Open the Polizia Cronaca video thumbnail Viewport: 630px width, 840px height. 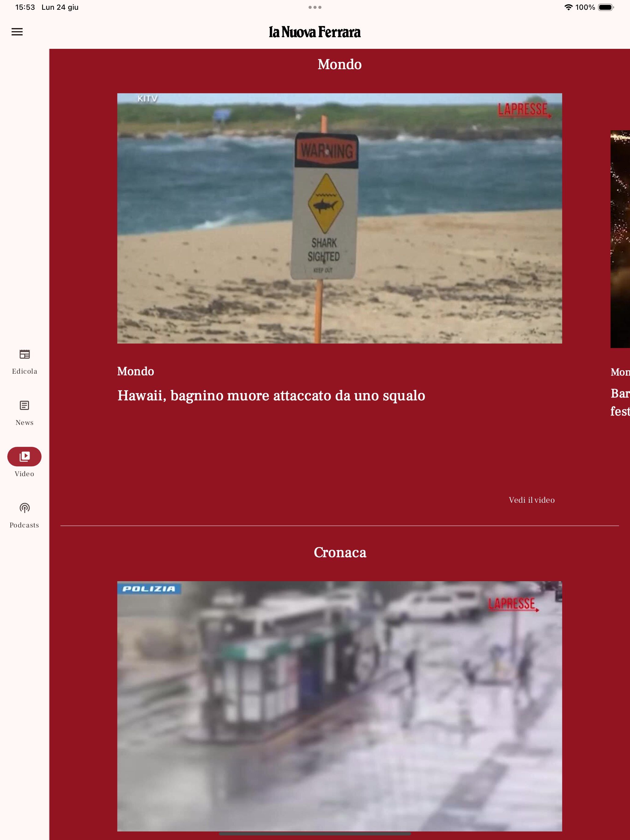339,706
